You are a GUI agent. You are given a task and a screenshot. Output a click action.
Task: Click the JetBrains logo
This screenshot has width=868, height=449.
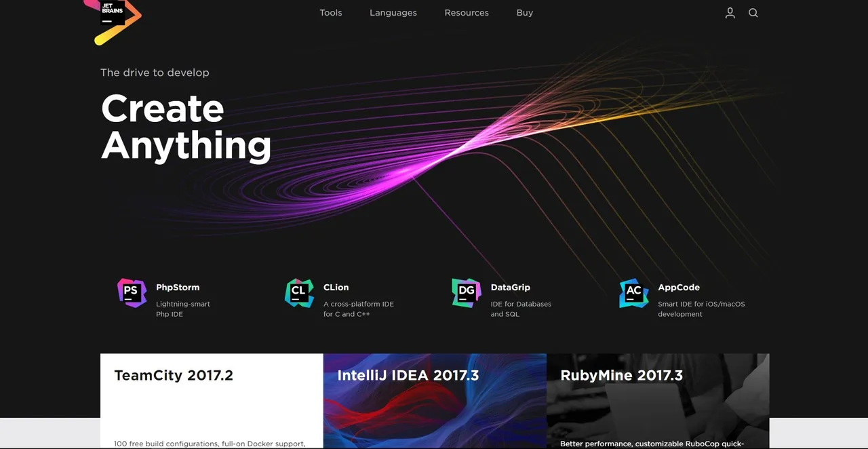point(113,22)
